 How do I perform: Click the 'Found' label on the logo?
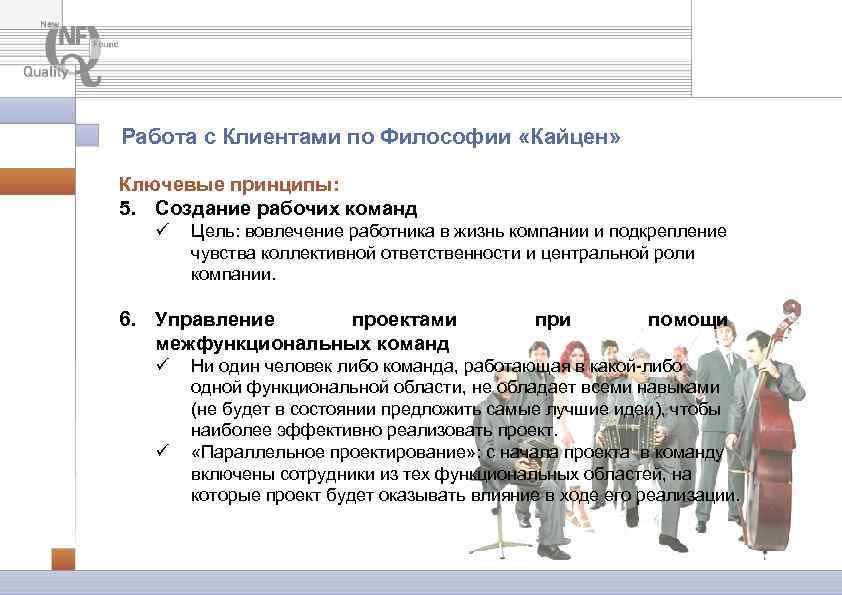(x=104, y=45)
